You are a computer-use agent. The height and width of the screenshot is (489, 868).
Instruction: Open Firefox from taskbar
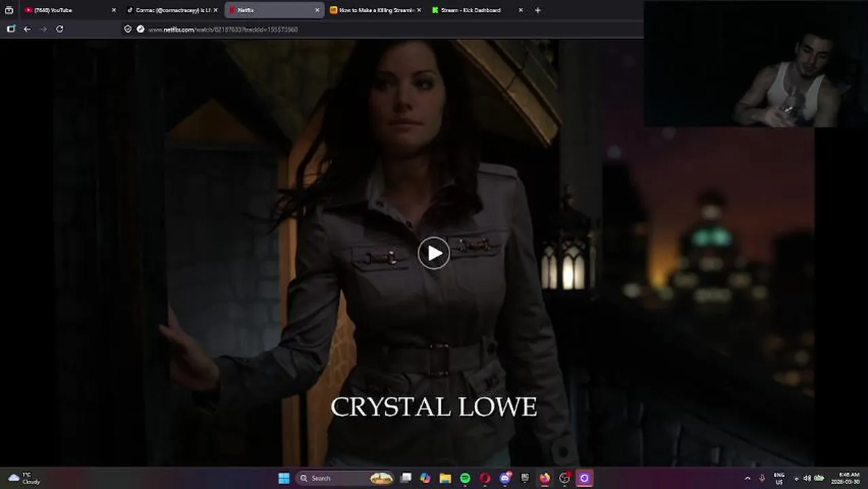click(545, 478)
